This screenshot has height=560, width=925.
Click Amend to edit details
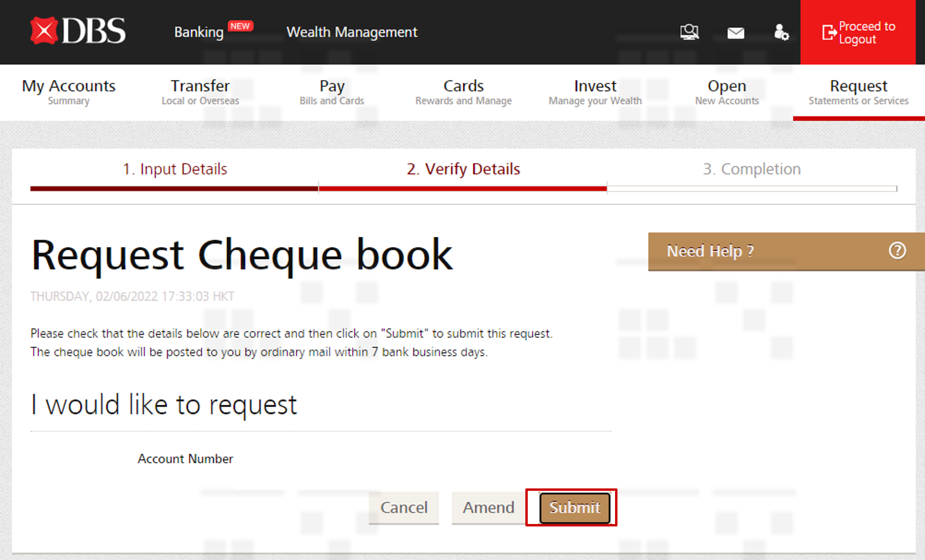(x=488, y=508)
